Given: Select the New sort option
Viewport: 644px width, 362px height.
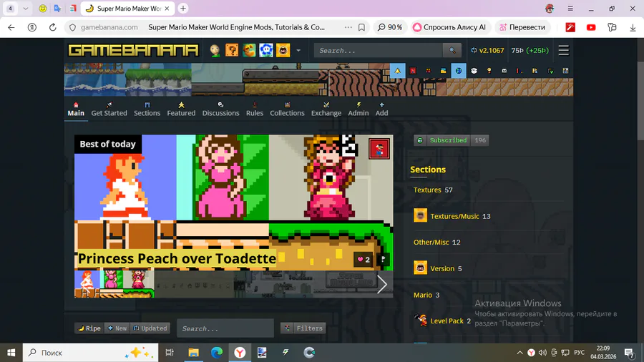Looking at the screenshot, I should point(117,328).
